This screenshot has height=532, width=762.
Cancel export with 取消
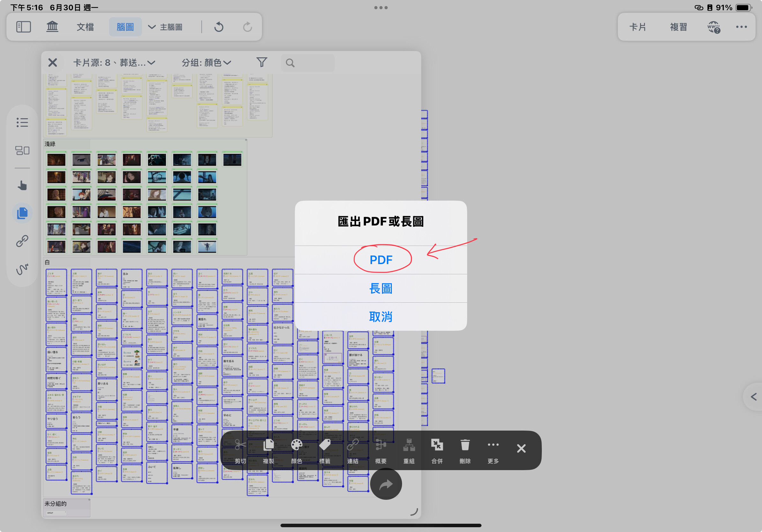coord(381,317)
